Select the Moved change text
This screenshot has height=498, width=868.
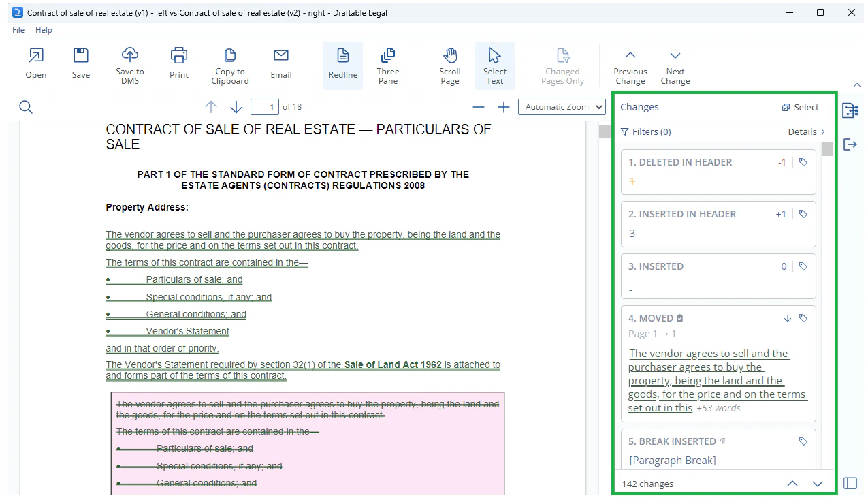pyautogui.click(x=717, y=380)
